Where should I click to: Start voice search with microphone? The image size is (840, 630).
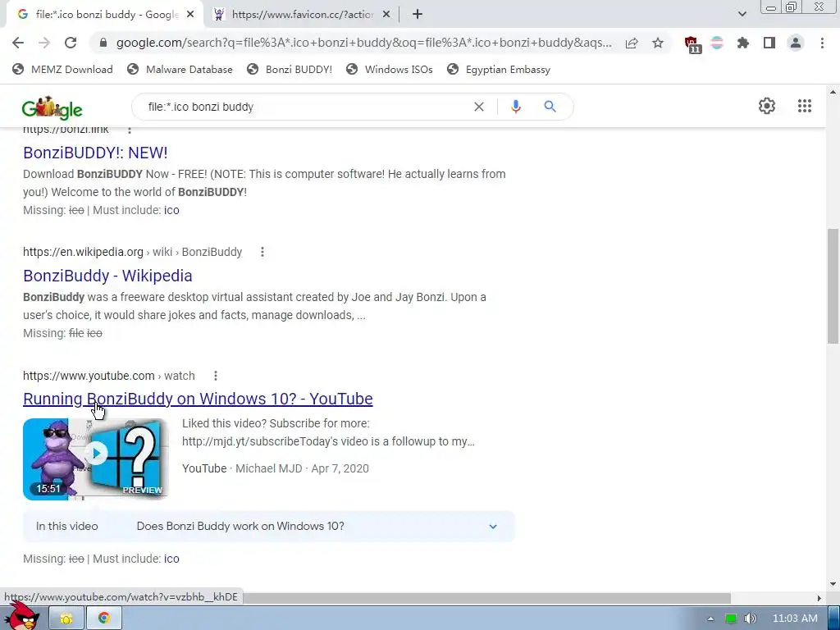(516, 107)
